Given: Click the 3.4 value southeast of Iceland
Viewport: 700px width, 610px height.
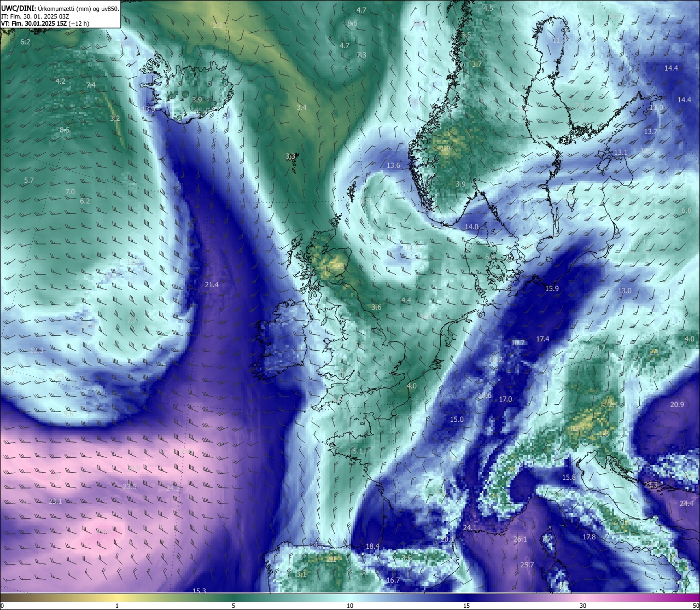Looking at the screenshot, I should tap(301, 108).
